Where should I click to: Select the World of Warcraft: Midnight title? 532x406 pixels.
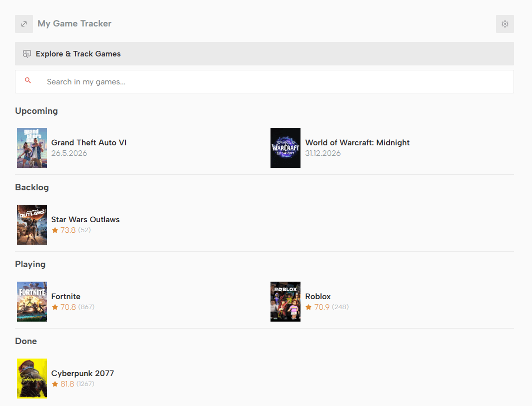(357, 143)
